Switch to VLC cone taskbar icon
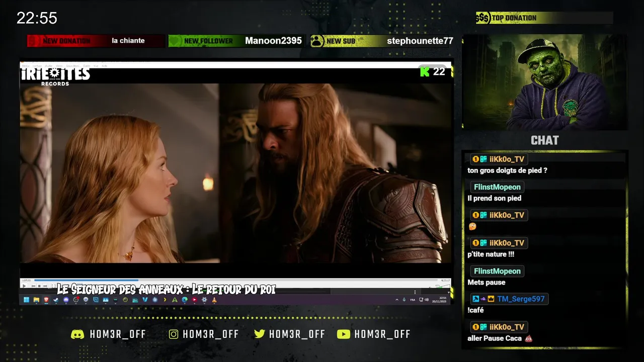Viewport: 644px width, 362px height. 214,300
